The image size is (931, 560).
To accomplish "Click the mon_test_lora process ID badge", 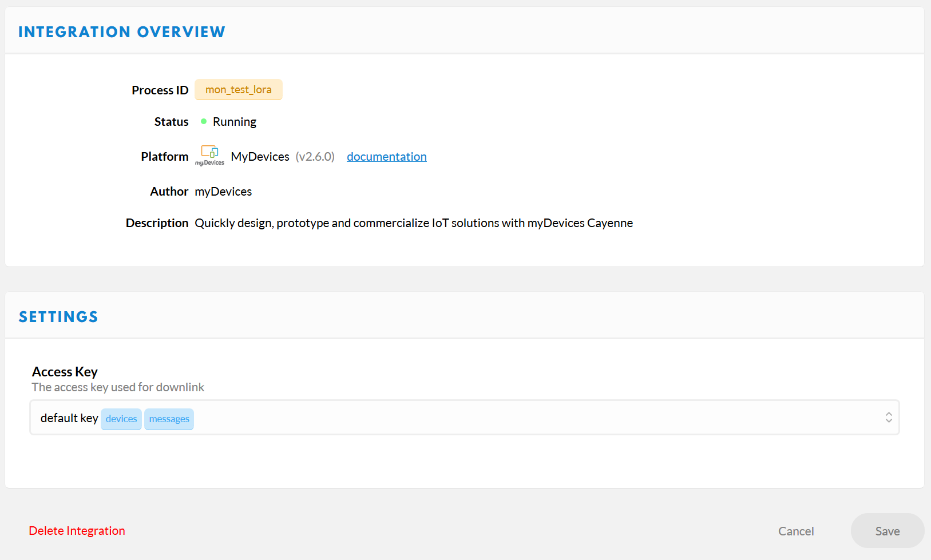I will 239,90.
